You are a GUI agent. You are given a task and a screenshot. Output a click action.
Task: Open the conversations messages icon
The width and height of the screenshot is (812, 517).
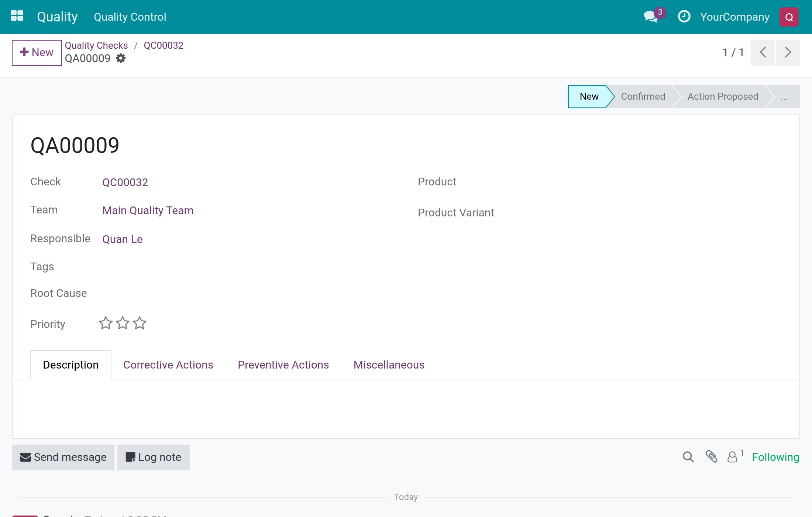[x=651, y=17]
